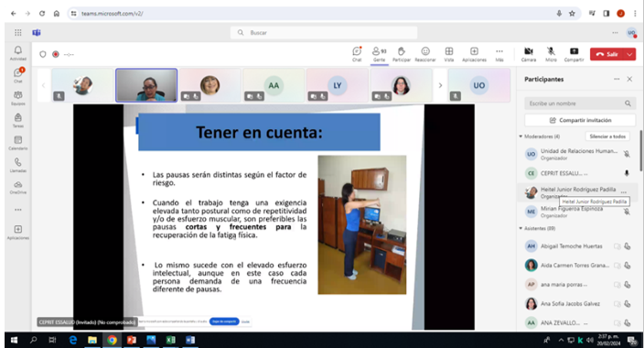
Task: Toggle the Gente participants panel
Action: 379,54
